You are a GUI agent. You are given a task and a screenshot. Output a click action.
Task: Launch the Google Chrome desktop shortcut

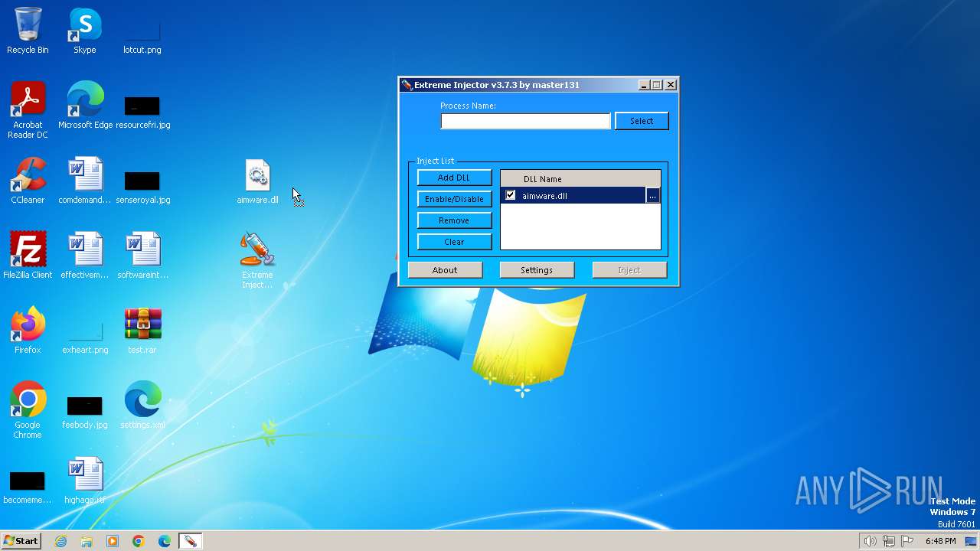pyautogui.click(x=28, y=410)
